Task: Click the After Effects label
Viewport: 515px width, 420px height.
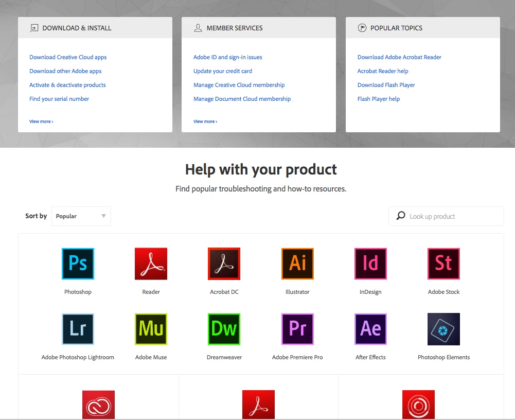Action: point(370,357)
